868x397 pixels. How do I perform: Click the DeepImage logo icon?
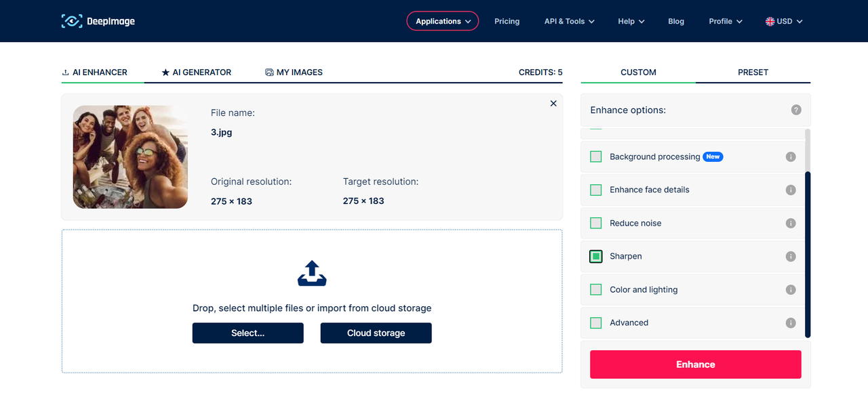[x=71, y=21]
